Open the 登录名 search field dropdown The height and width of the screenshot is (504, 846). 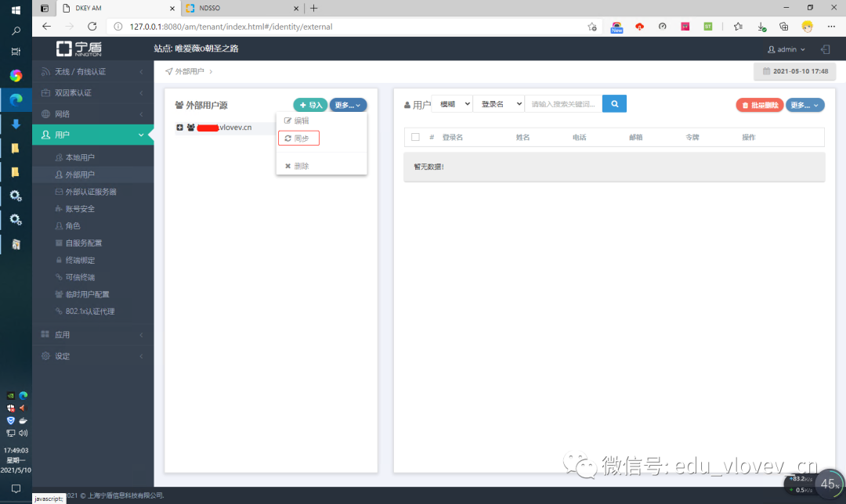498,104
